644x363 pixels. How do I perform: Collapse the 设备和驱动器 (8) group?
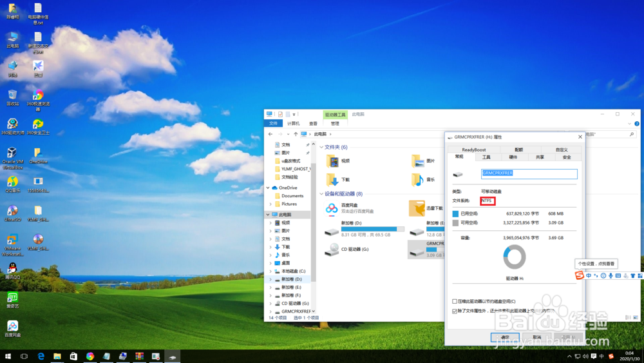click(321, 193)
